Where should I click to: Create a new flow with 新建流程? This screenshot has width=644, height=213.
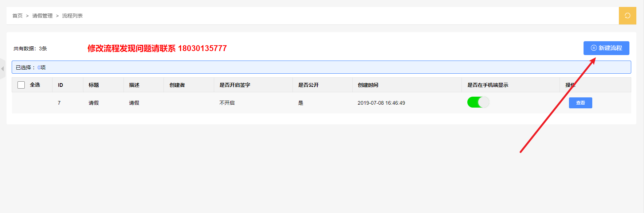click(606, 48)
